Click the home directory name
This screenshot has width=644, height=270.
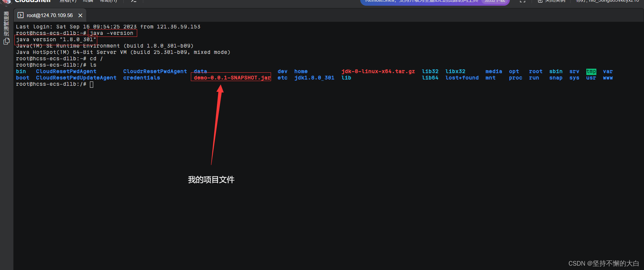pos(301,71)
